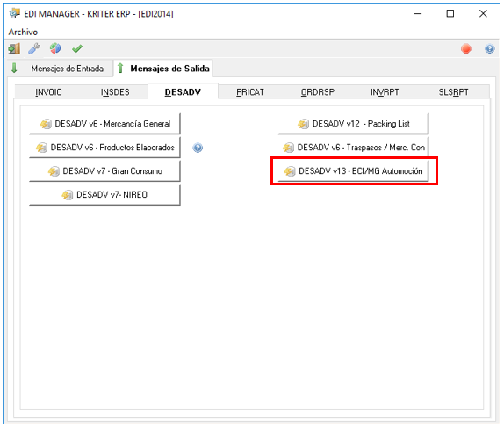Image resolution: width=504 pixels, height=428 pixels.
Task: Click DESADV v13 - ECI/MG Automoción button
Action: (353, 171)
